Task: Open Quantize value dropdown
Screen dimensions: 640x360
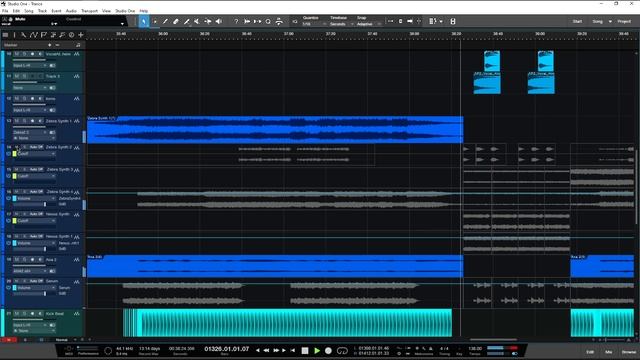Action: (314, 24)
